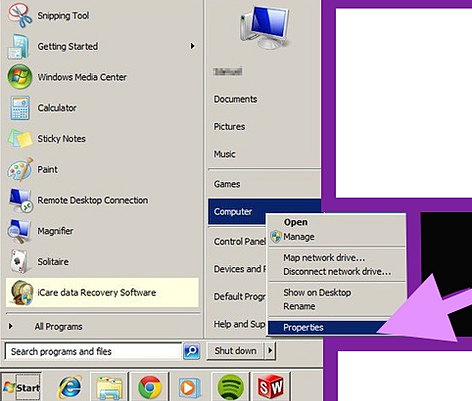Click the Start button
Viewport: 472px width, 401px height.
[22, 387]
